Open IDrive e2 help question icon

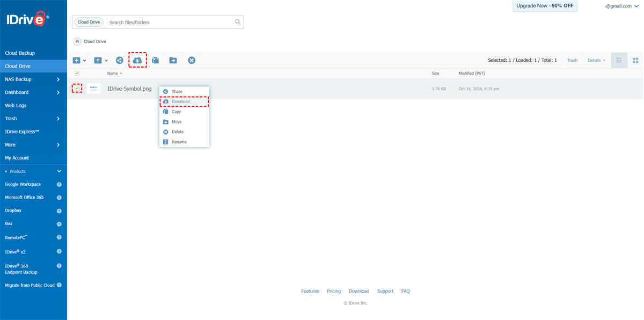tap(59, 251)
